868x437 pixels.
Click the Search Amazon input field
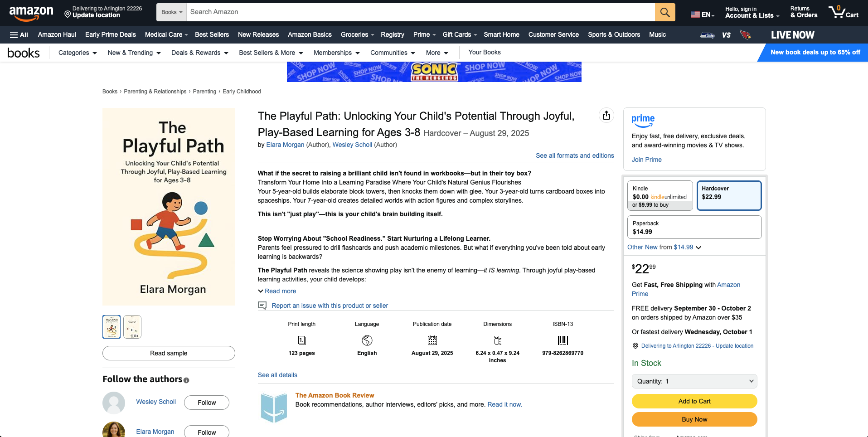point(420,12)
